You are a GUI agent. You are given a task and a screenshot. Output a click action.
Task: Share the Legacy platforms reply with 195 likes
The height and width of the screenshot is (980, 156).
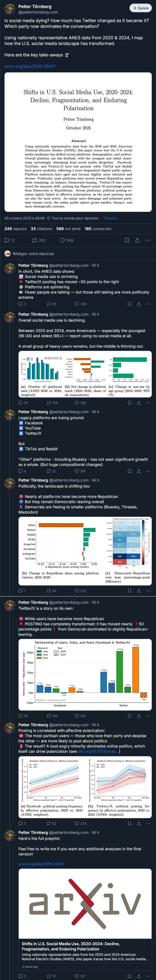point(139,471)
